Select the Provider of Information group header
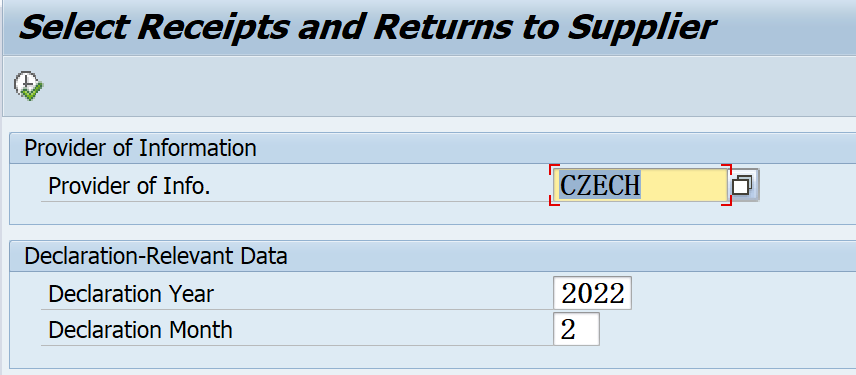Screen dimensions: 856x375 pos(140,148)
